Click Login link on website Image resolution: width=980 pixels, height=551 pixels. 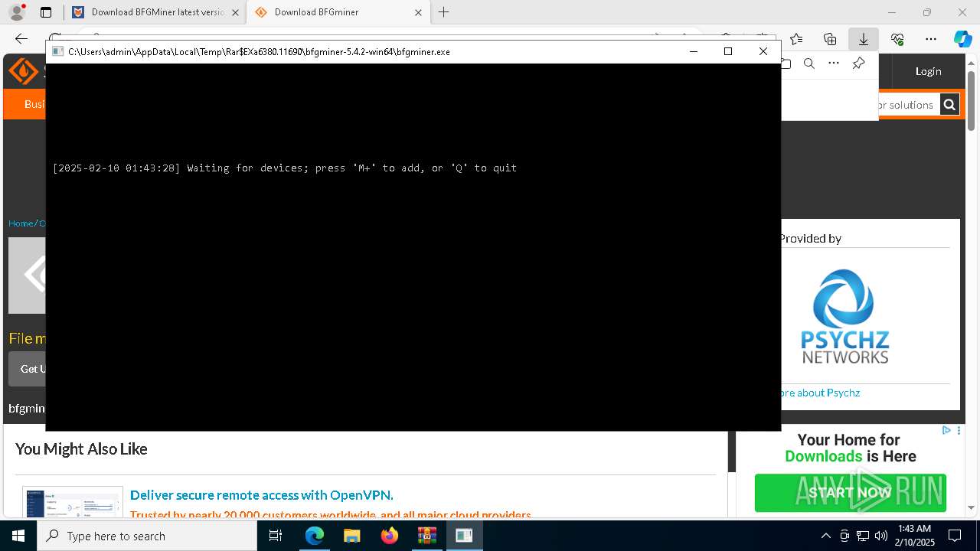point(928,71)
